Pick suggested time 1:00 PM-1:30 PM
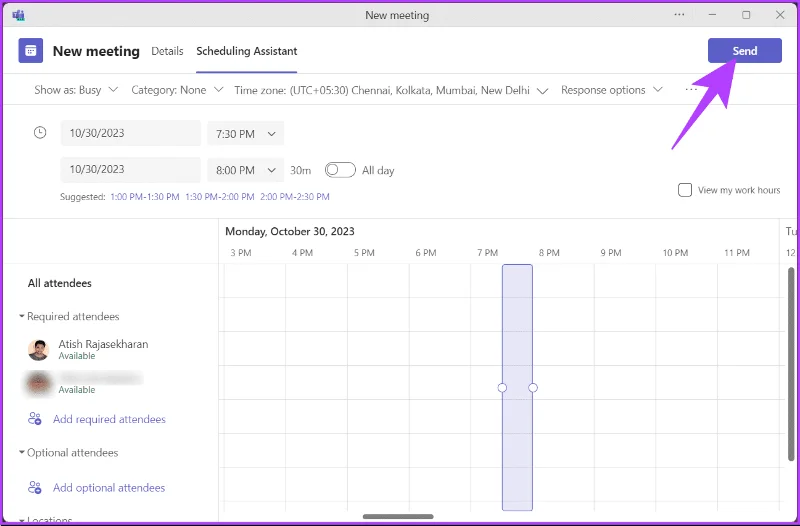The height and width of the screenshot is (526, 800). pyautogui.click(x=145, y=197)
